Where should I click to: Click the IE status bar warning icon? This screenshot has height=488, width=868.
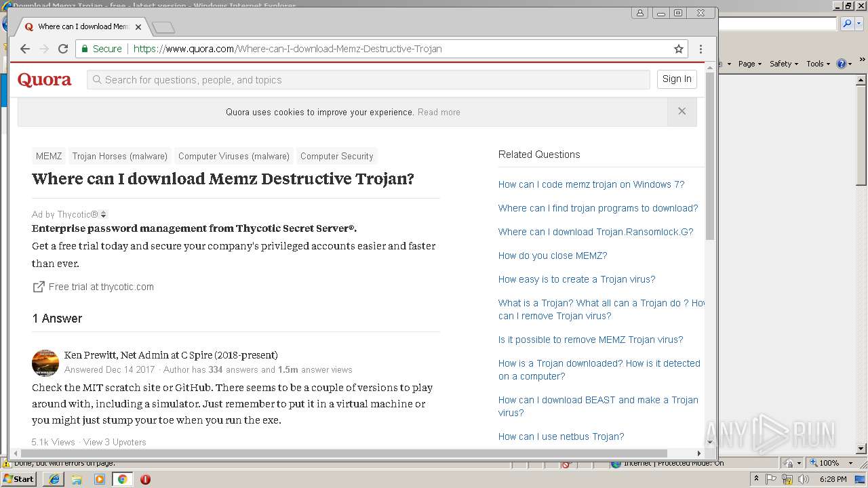(7, 464)
